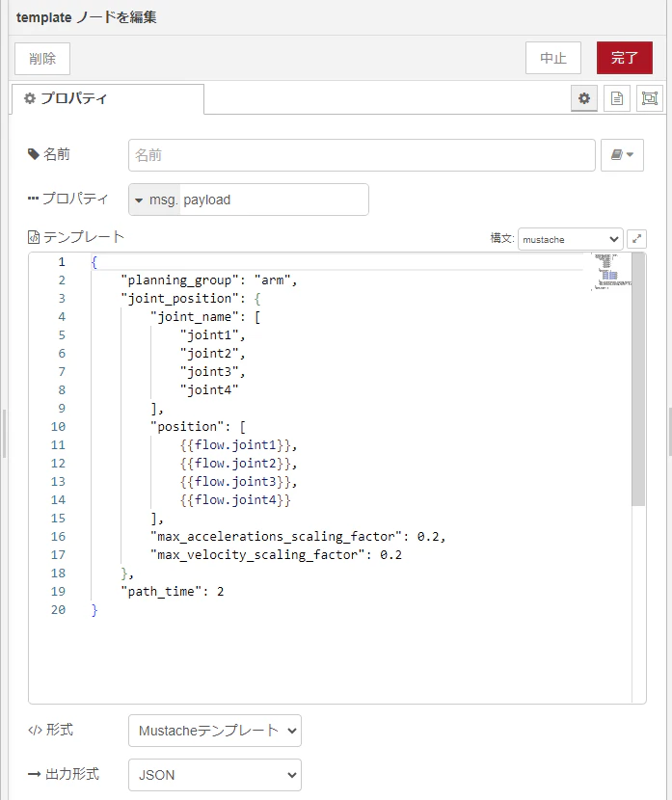Click the red 完了 done button

tap(625, 58)
